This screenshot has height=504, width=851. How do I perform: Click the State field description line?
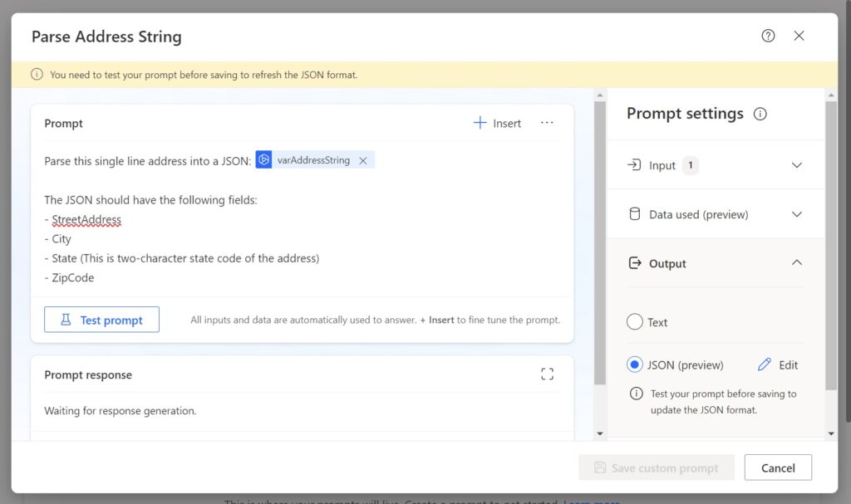point(182,258)
